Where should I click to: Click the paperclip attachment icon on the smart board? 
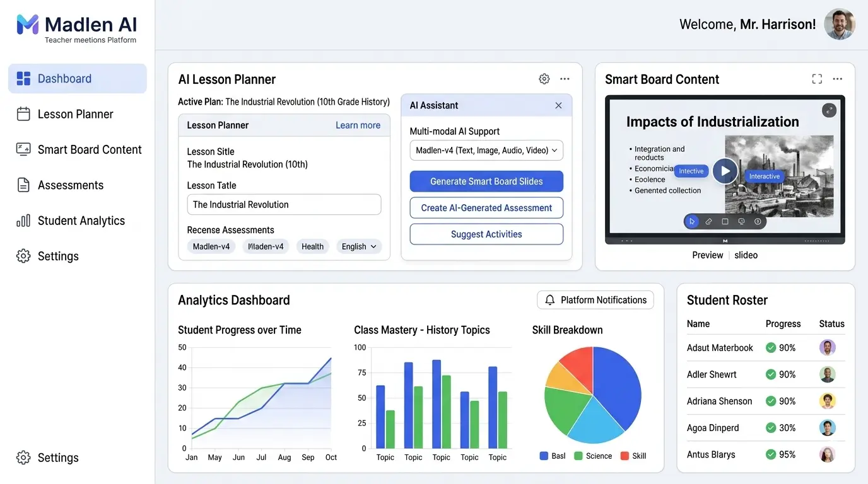click(708, 221)
